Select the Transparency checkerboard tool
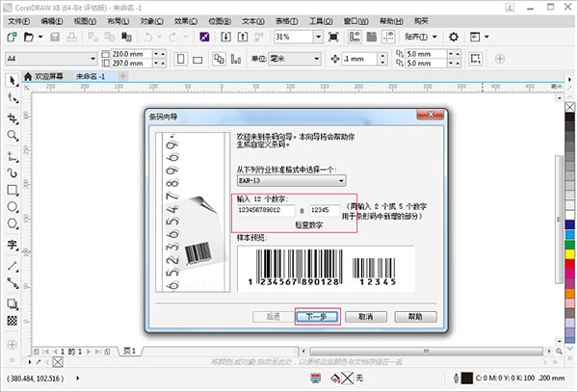The height and width of the screenshot is (392, 578). pos(13,319)
